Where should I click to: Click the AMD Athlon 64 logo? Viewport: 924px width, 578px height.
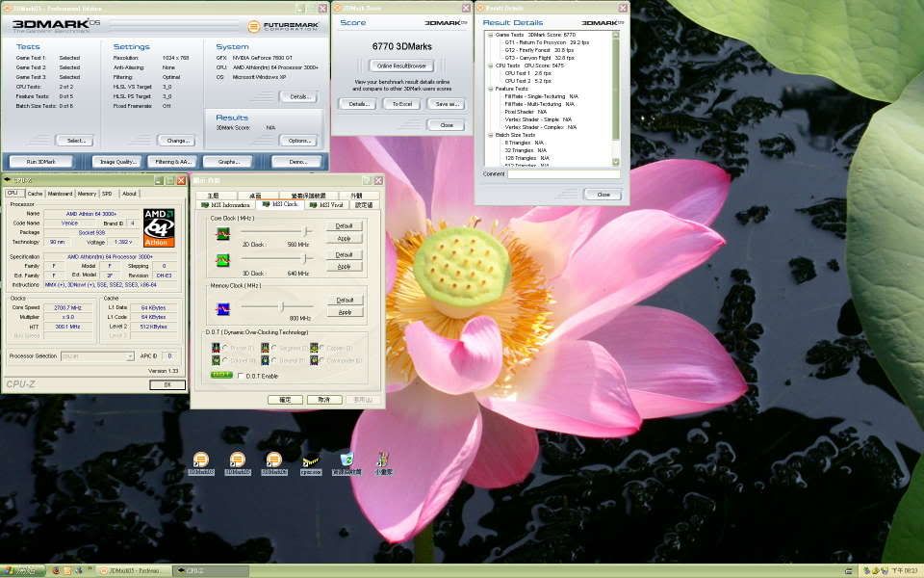160,227
